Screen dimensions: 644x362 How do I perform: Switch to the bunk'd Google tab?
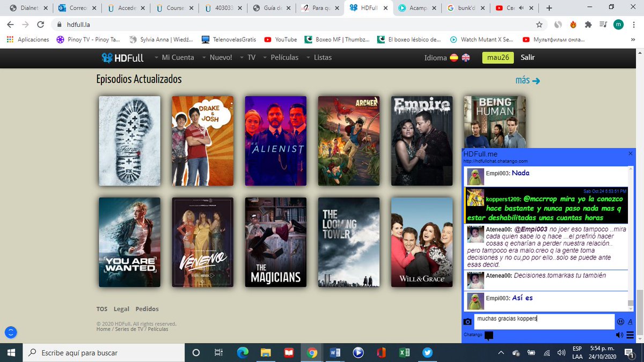(x=466, y=8)
